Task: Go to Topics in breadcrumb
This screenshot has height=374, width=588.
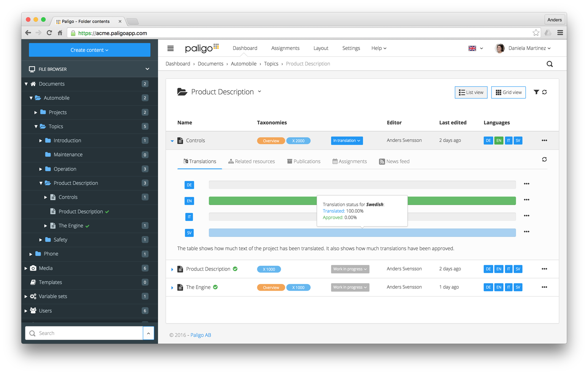Action: coord(271,64)
